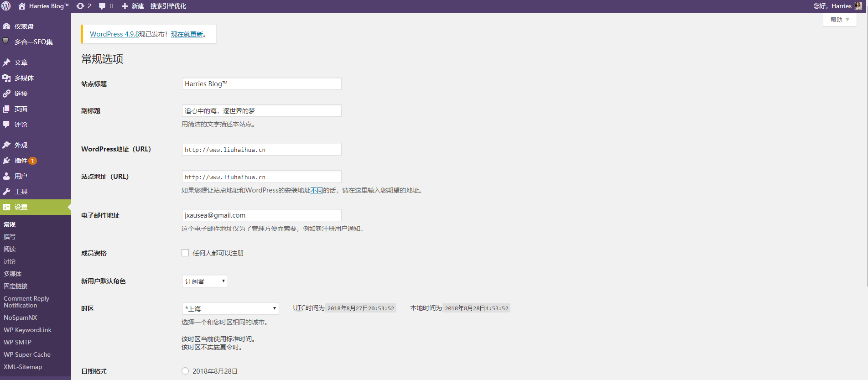Open WP SMTP settings
The width and height of the screenshot is (868, 380).
pos(17,342)
